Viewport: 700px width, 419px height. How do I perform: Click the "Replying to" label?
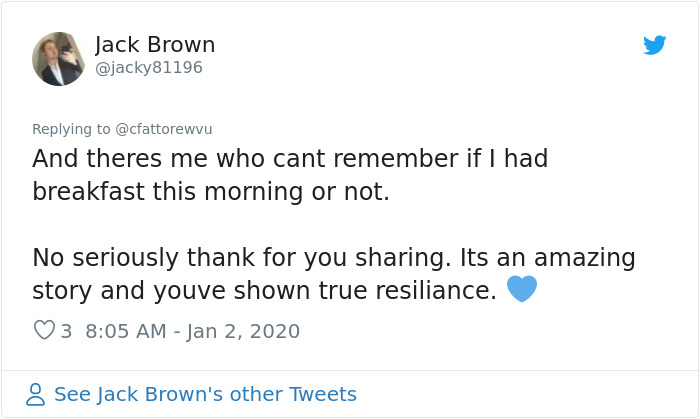point(72,129)
